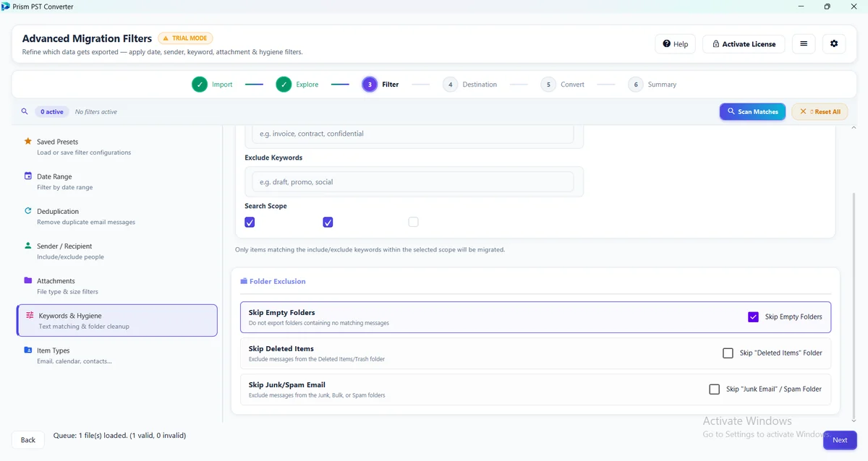This screenshot has height=461, width=868.
Task: Click the TRIAL MODE badge
Action: [185, 38]
